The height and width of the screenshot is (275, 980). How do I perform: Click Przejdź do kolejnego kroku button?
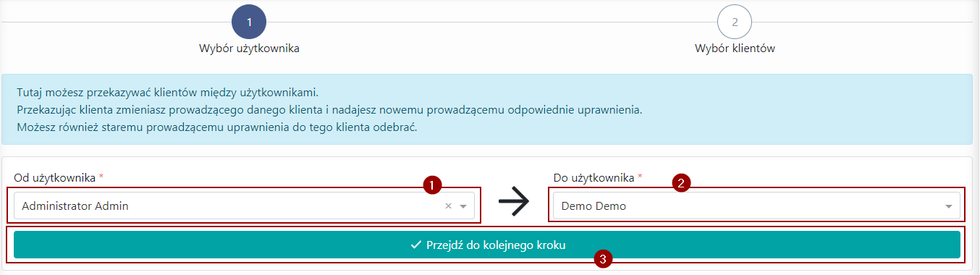(487, 245)
